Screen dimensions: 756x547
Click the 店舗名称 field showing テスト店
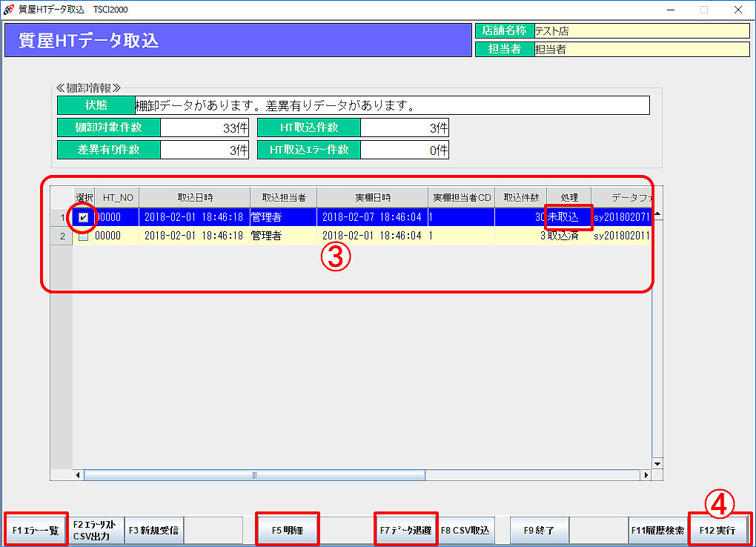pyautogui.click(x=641, y=31)
